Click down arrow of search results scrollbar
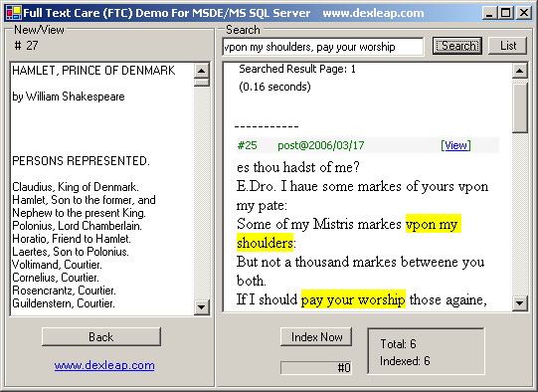This screenshot has width=538, height=392. (520, 302)
